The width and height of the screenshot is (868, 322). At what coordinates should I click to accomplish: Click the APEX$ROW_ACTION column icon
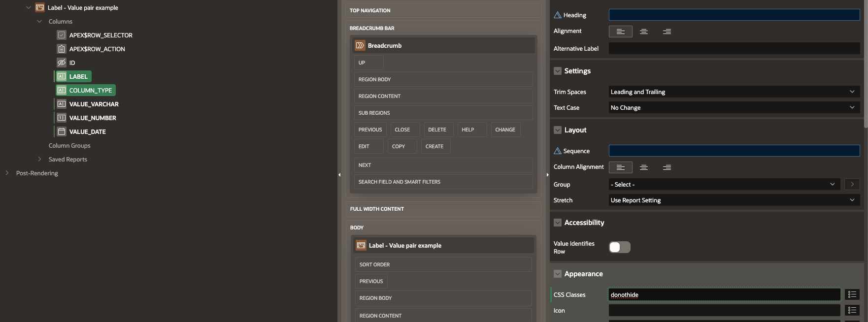62,49
